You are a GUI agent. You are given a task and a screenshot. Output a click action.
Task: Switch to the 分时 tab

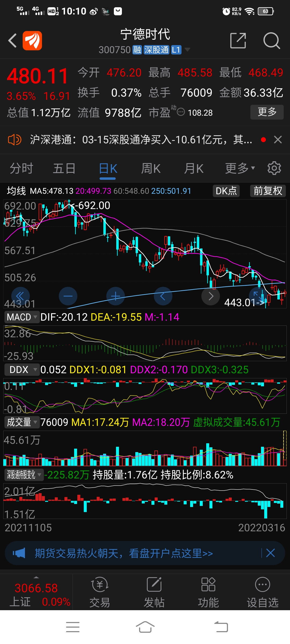coord(21,169)
